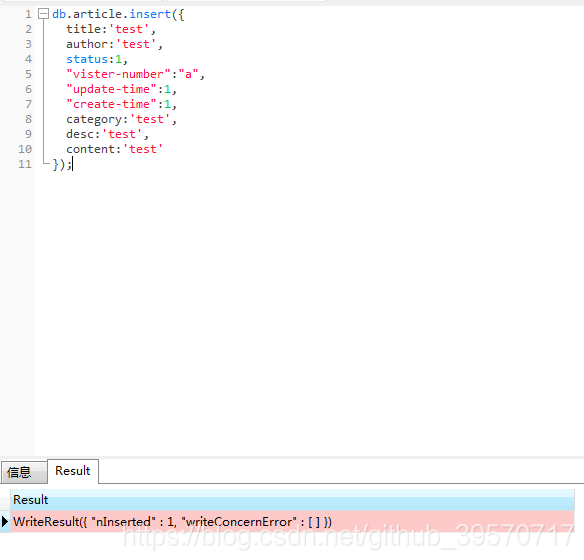The width and height of the screenshot is (584, 560).
Task: Click the Result column header
Action: click(292, 500)
